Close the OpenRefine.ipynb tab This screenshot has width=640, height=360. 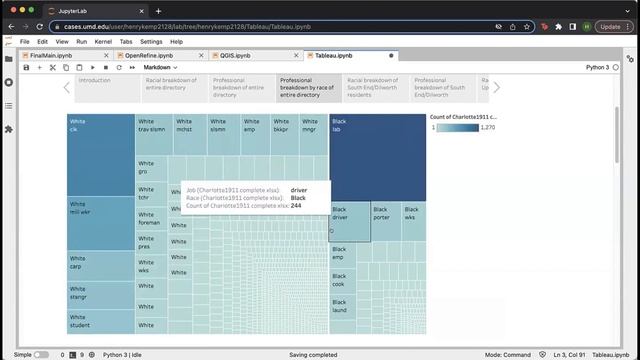pos(201,56)
